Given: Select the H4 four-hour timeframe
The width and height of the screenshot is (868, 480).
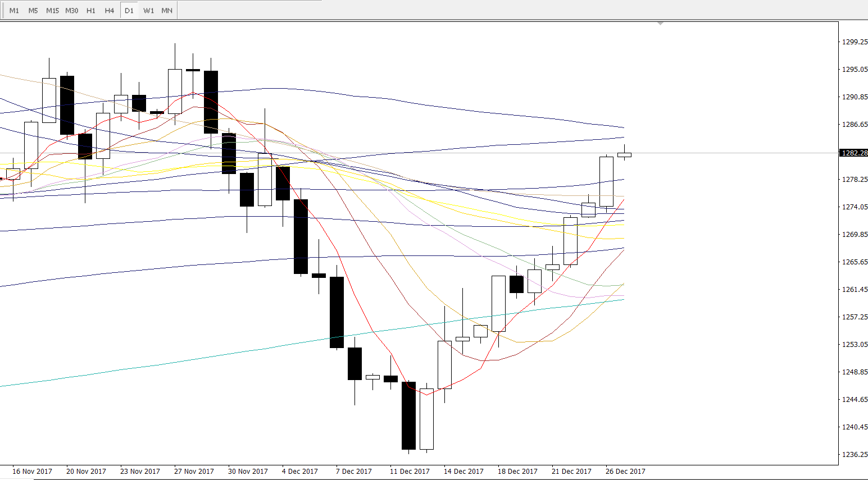Looking at the screenshot, I should click(110, 11).
